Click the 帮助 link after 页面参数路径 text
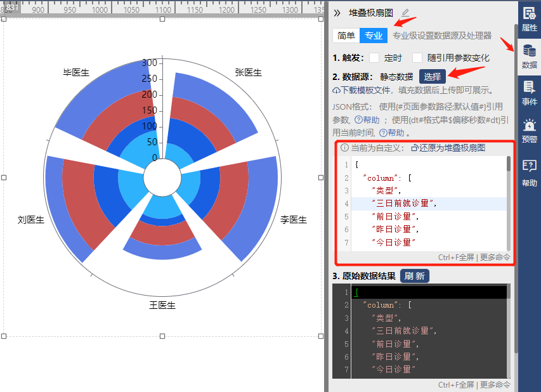The width and height of the screenshot is (541, 392). 367,120
